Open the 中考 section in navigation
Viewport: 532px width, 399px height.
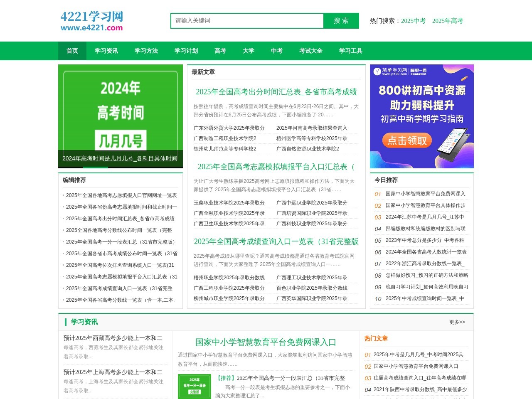click(276, 51)
